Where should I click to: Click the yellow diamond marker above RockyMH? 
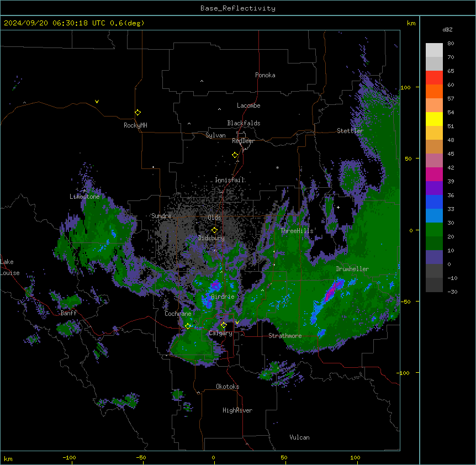pyautogui.click(x=137, y=113)
